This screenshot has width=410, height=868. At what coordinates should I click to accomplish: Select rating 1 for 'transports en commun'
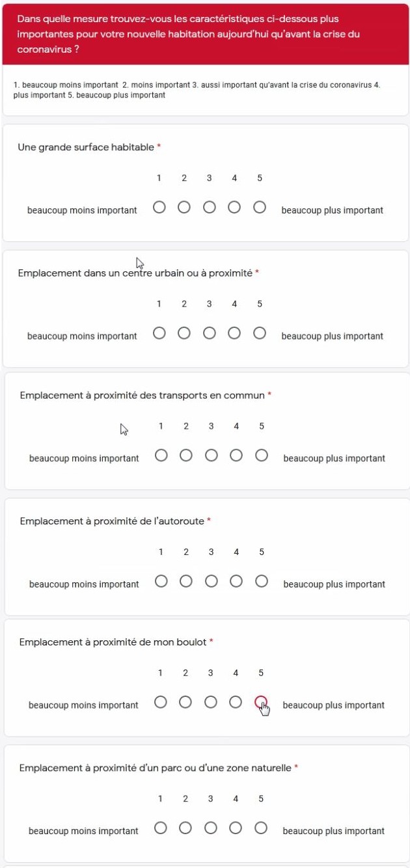point(161,455)
